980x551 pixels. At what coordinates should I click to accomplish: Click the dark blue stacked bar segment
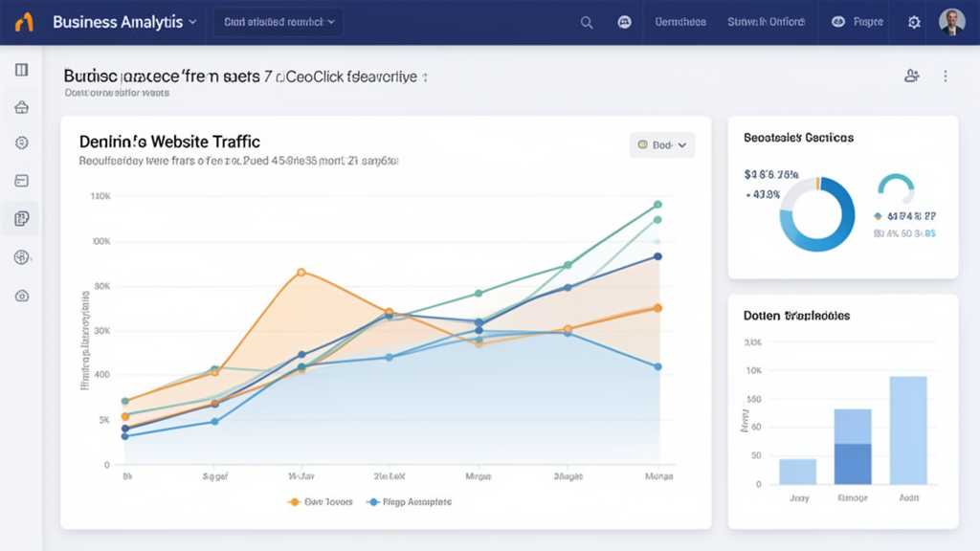pyautogui.click(x=853, y=464)
